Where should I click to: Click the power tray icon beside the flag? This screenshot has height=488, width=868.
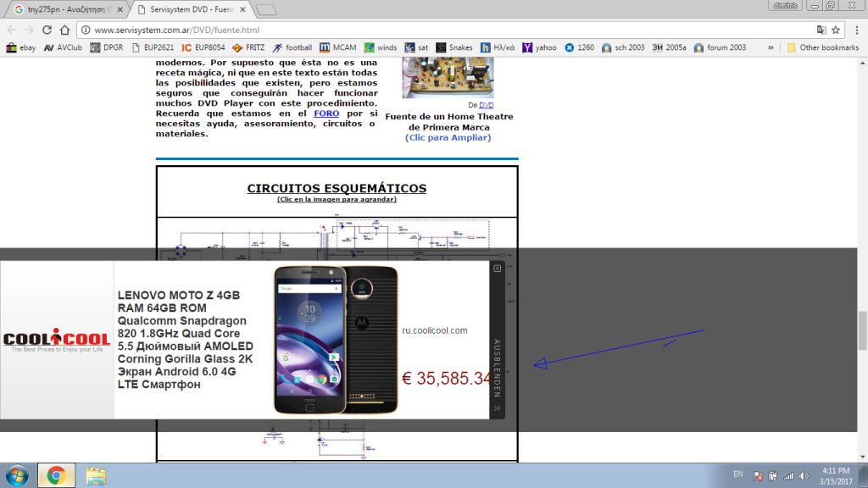(x=773, y=476)
